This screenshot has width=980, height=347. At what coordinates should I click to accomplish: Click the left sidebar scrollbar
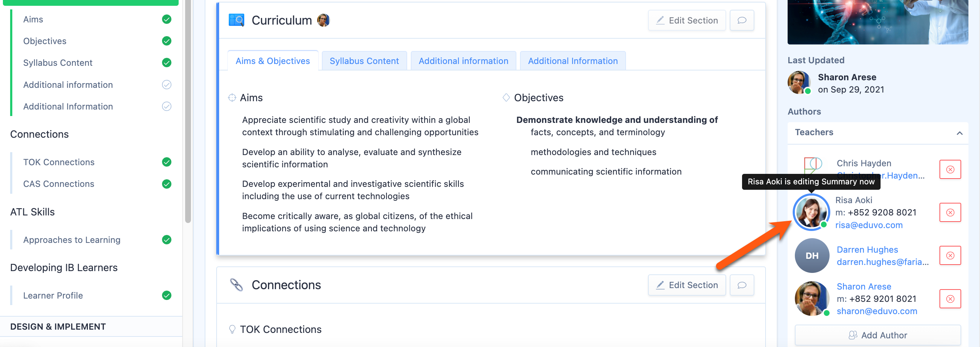[188, 114]
